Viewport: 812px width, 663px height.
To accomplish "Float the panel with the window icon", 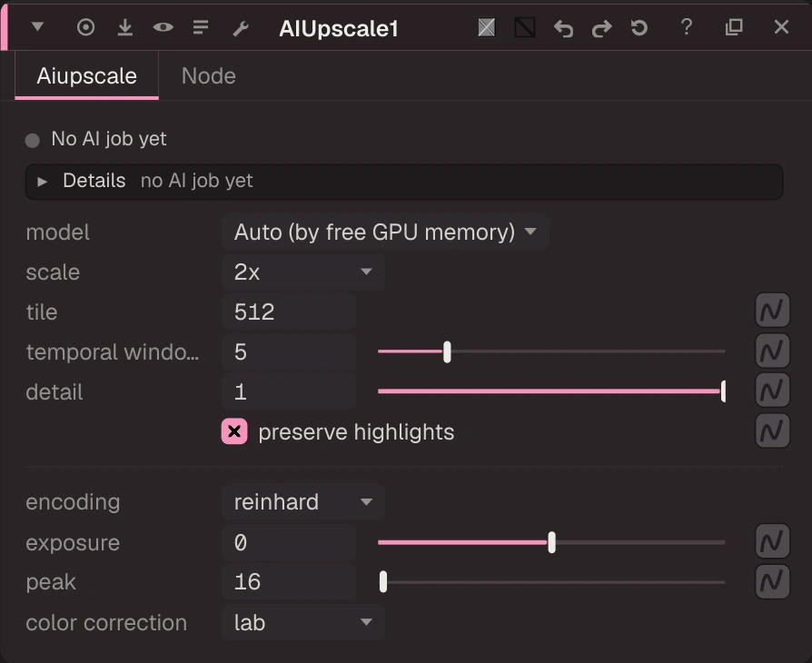I will pos(734,27).
